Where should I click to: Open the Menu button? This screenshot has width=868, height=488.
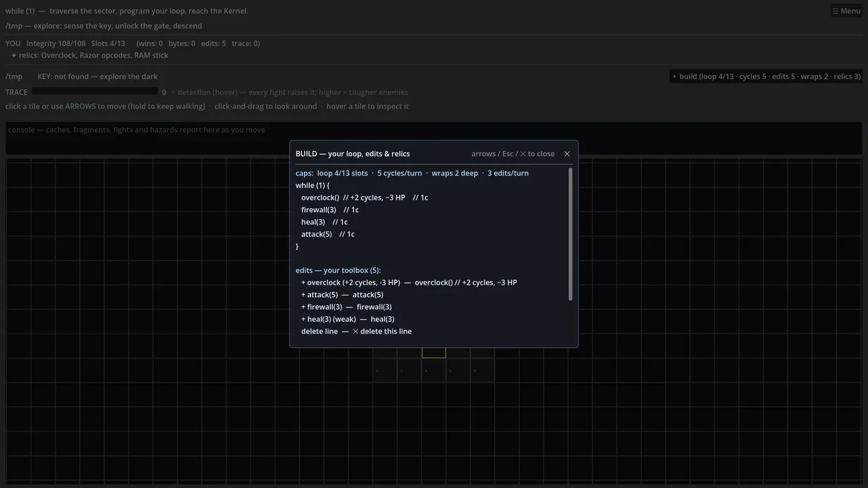coord(846,11)
